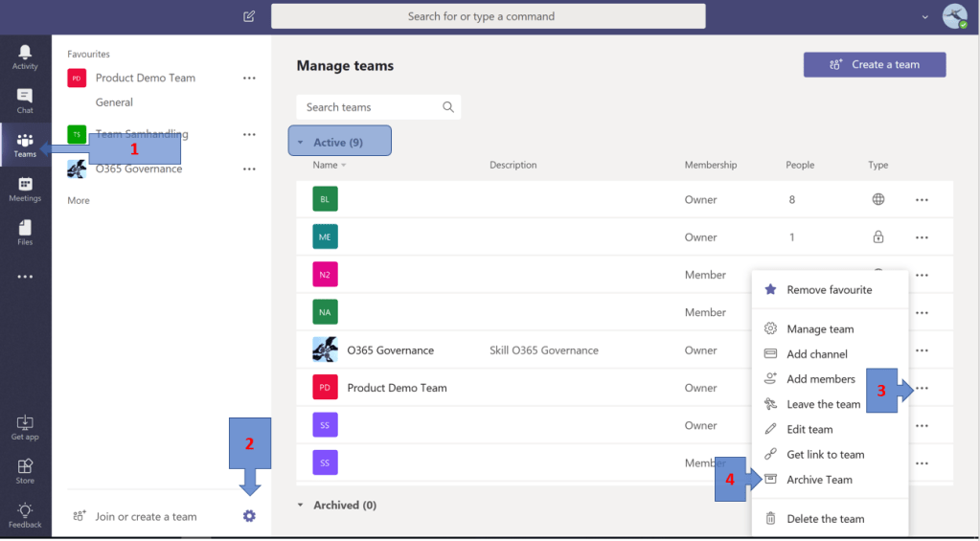Open the profile avatar picture
Viewport: 980px width, 541px height.
pyautogui.click(x=954, y=16)
